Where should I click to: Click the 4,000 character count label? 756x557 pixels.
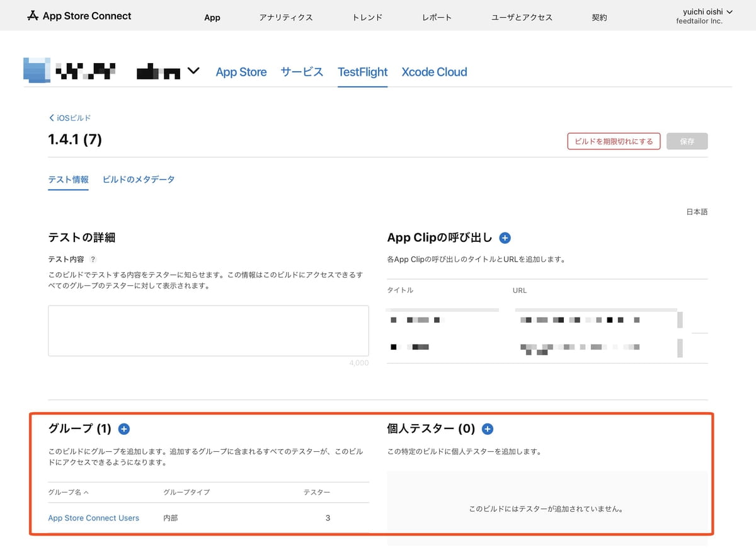click(359, 363)
